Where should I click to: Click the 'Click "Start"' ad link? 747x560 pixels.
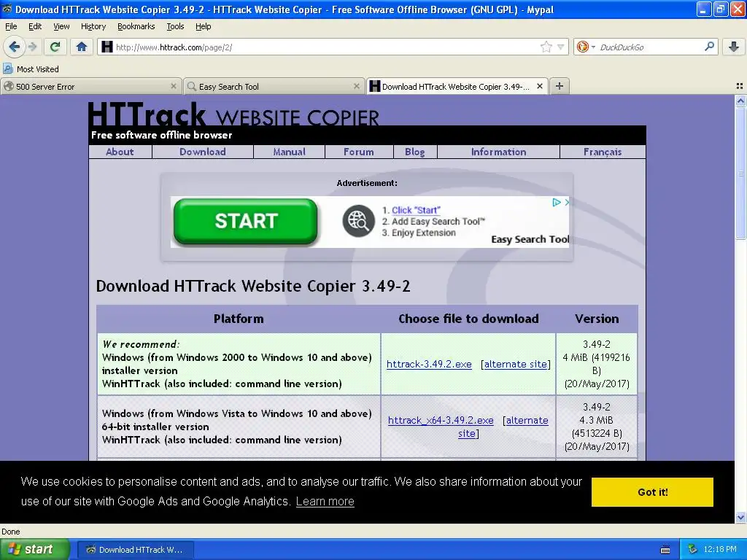pos(416,210)
